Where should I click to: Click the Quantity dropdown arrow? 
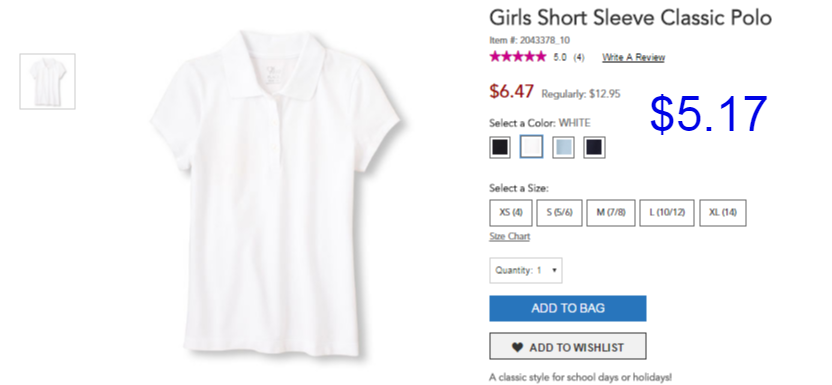tap(554, 270)
